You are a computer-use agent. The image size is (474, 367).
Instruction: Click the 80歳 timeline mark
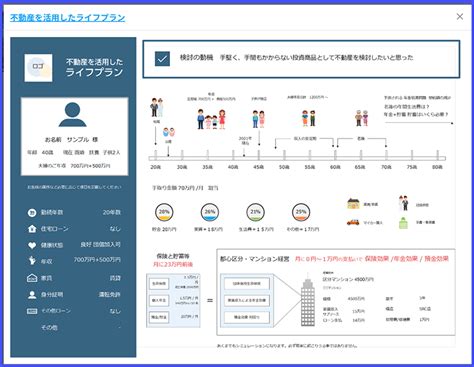pyautogui.click(x=437, y=167)
